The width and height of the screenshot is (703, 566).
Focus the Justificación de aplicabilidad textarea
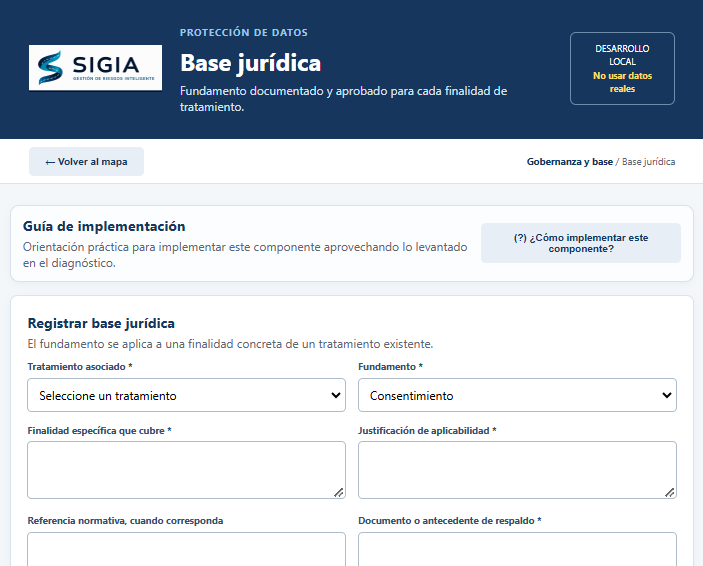pyautogui.click(x=517, y=470)
